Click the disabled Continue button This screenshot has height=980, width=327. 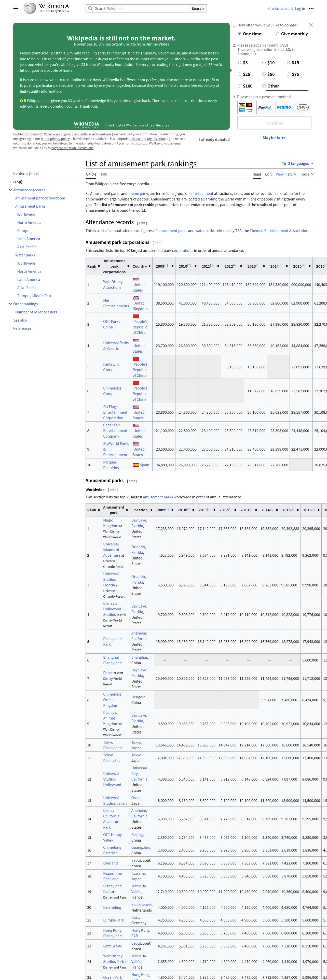274,123
